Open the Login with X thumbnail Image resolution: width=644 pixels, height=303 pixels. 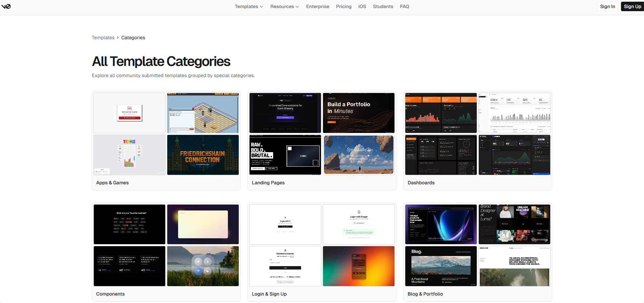(x=285, y=224)
